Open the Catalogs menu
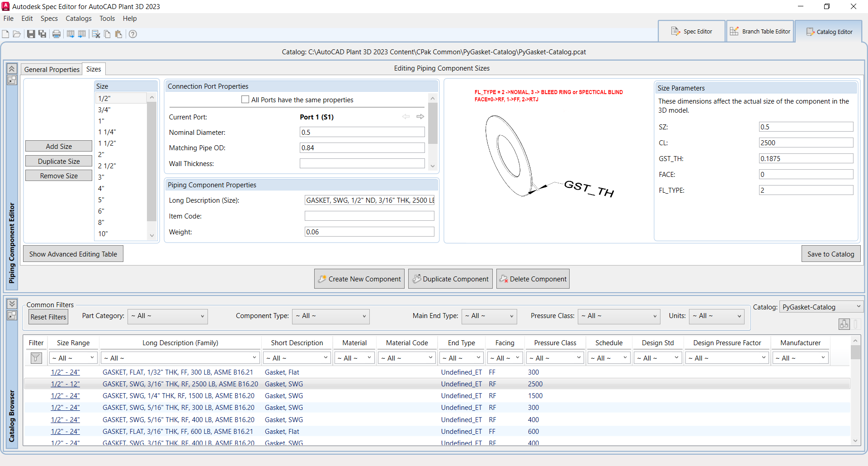 pos(78,19)
